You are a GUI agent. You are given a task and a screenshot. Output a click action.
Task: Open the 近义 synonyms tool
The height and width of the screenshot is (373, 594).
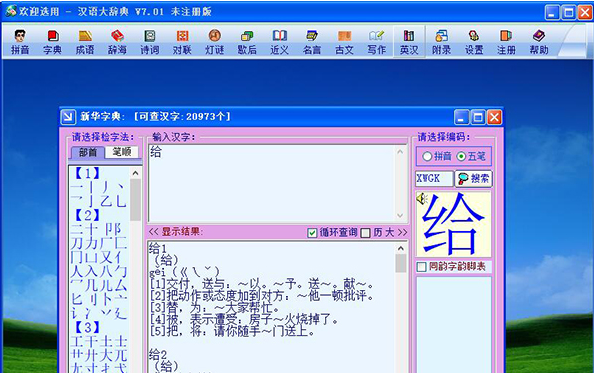tap(280, 42)
